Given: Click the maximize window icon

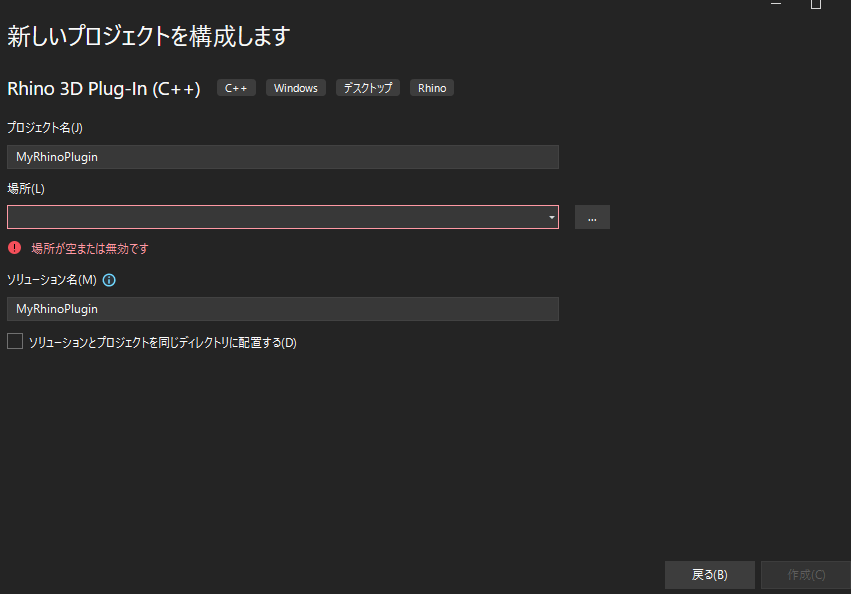Looking at the screenshot, I should point(815,5).
